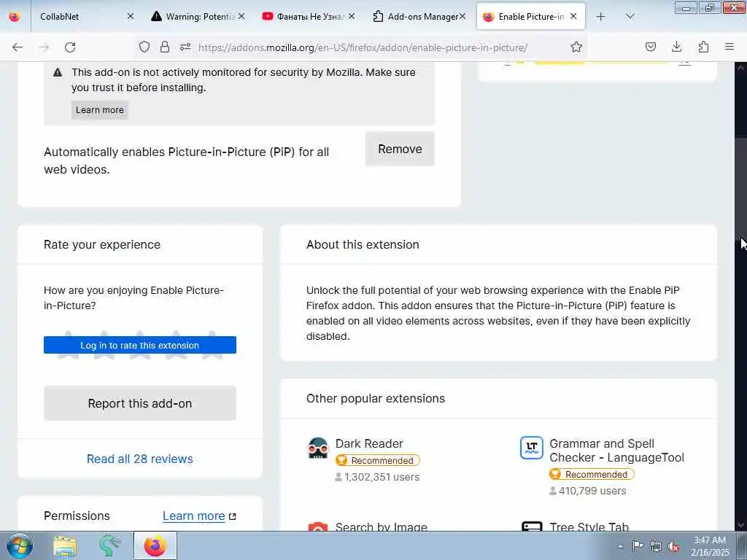Close the Warning: Potential tab
Screen dimensions: 747x560
tap(241, 17)
